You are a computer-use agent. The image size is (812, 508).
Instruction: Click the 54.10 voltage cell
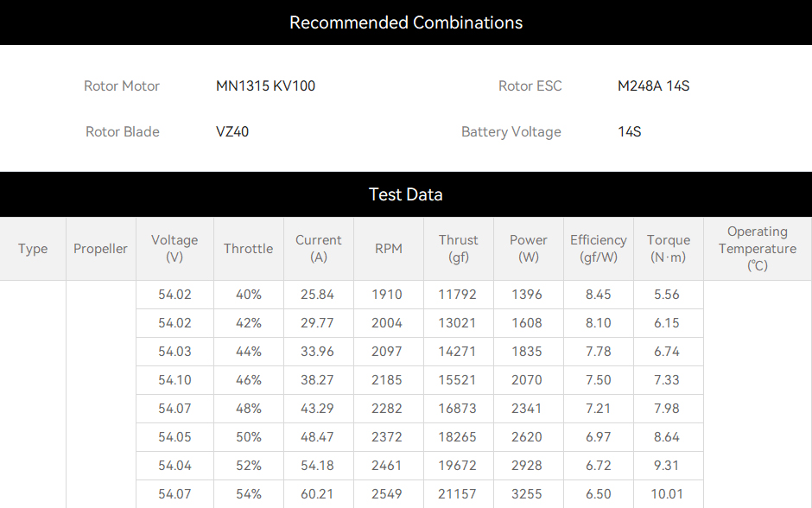(x=175, y=380)
